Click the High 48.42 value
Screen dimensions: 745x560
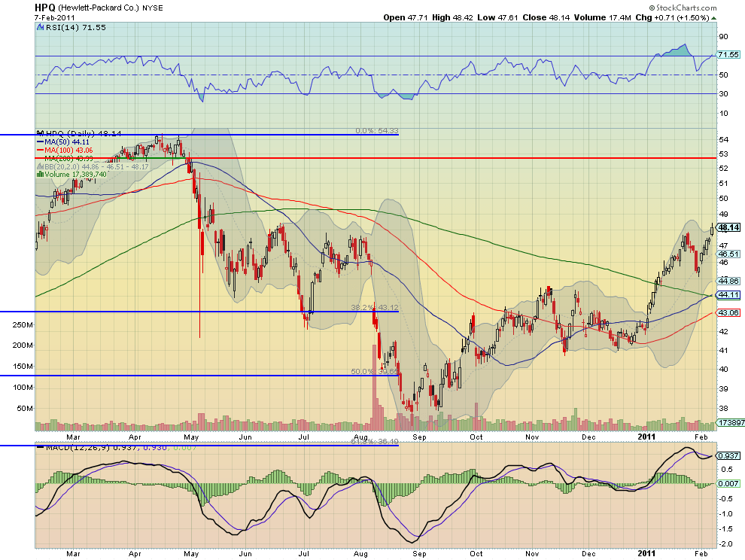click(452, 17)
